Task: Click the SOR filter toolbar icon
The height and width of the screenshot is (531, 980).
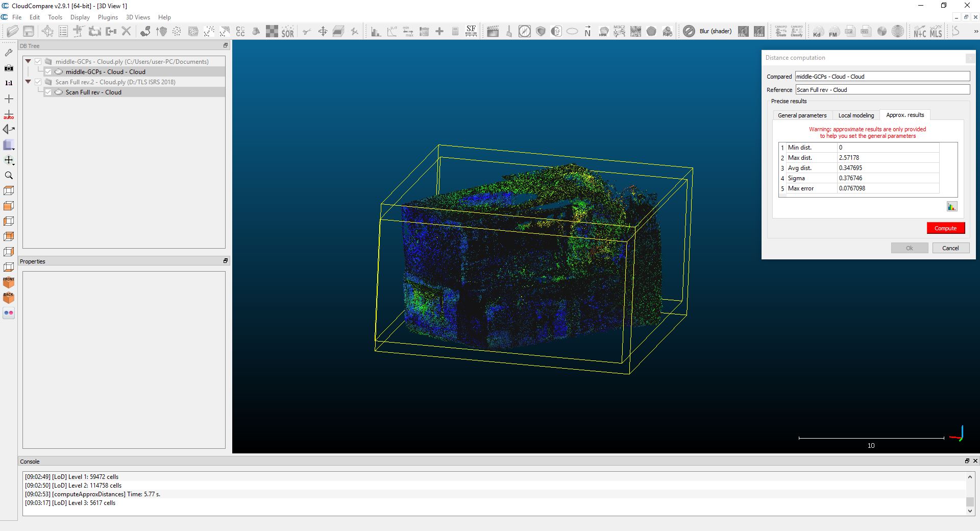Action: pos(287,32)
